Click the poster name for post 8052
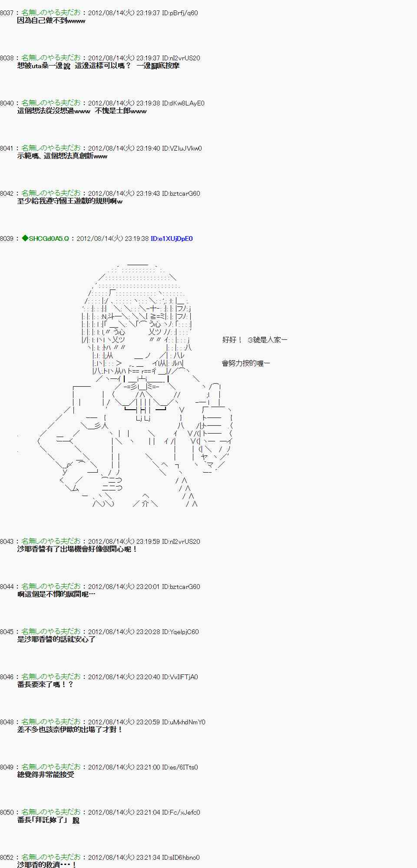Image resolution: width=417 pixels, height=868 pixels. pos(51,857)
